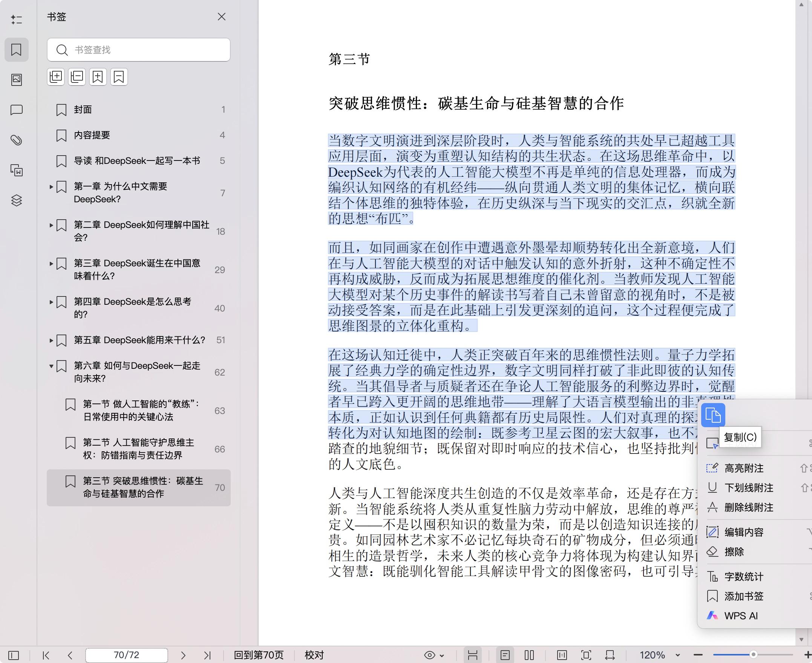The height and width of the screenshot is (663, 812).
Task: Expand 第二章 DeepSeek如何理解中国社会 bookmark
Action: coord(51,225)
